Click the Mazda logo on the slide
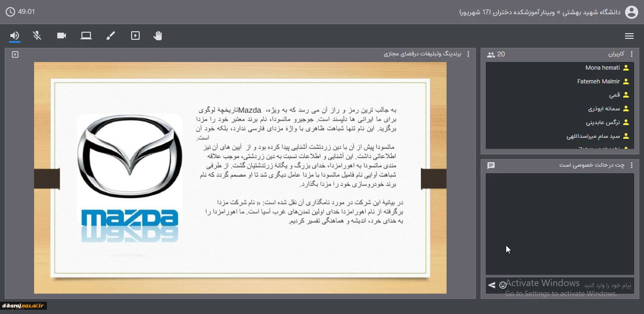The width and height of the screenshot is (644, 314). pos(130,178)
